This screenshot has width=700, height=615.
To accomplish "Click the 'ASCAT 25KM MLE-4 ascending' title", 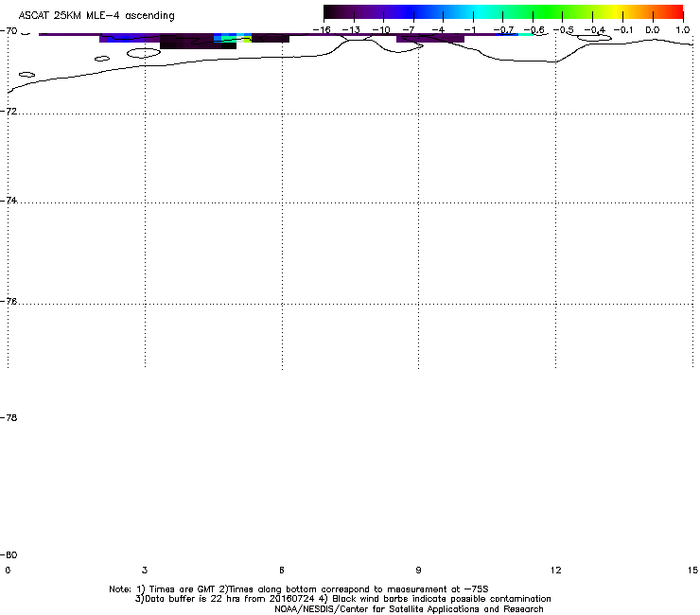I will (96, 16).
